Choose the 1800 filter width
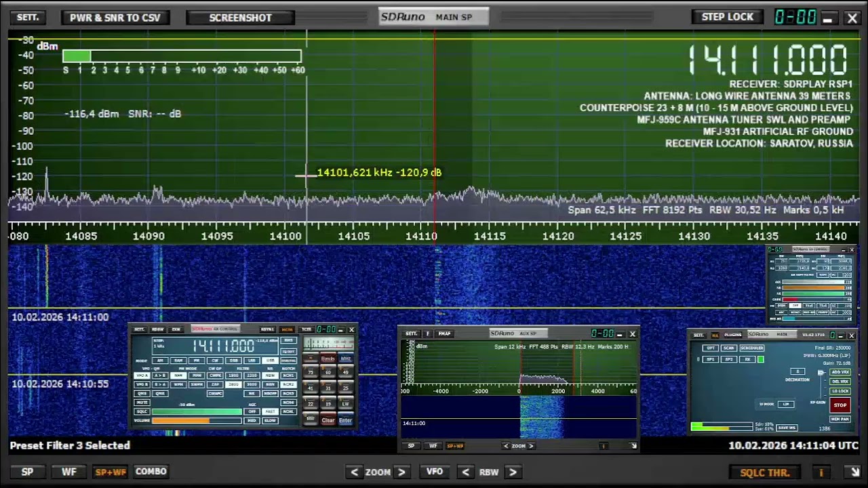This screenshot has width=868, height=488. [x=234, y=375]
